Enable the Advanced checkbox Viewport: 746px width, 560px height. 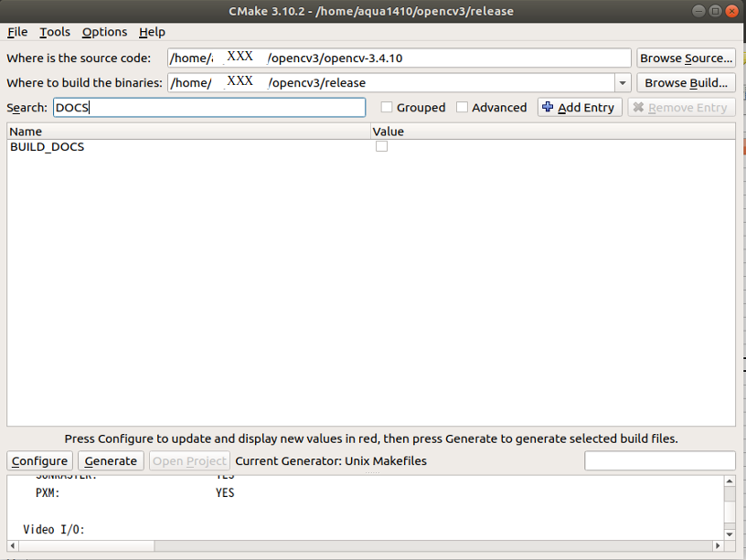462,108
